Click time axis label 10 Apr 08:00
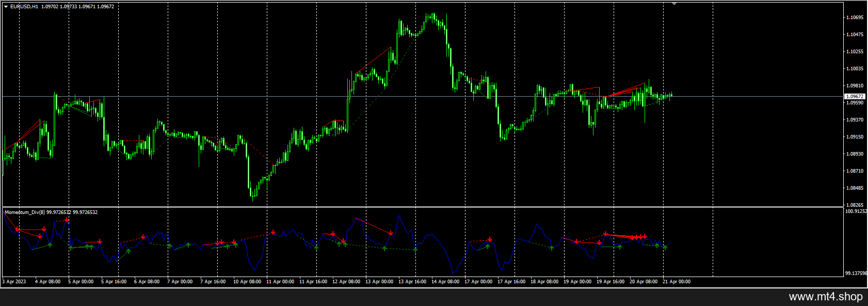The height and width of the screenshot is (306, 868). [x=247, y=282]
